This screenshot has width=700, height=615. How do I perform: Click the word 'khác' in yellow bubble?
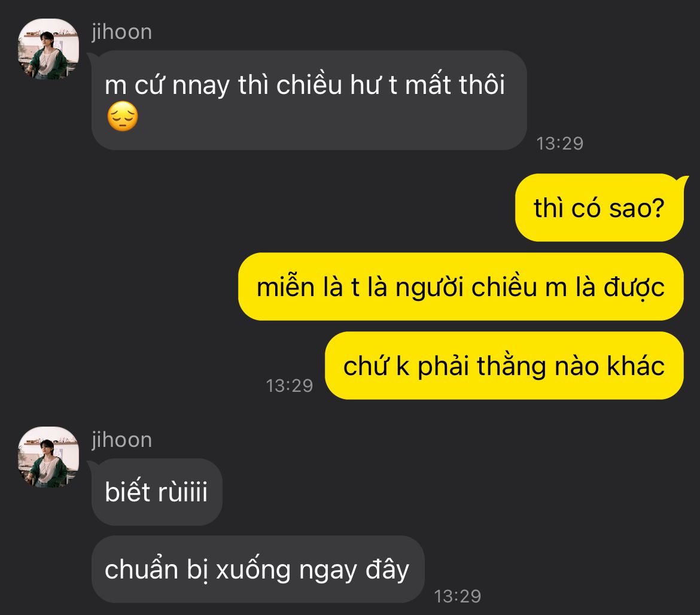click(x=636, y=366)
